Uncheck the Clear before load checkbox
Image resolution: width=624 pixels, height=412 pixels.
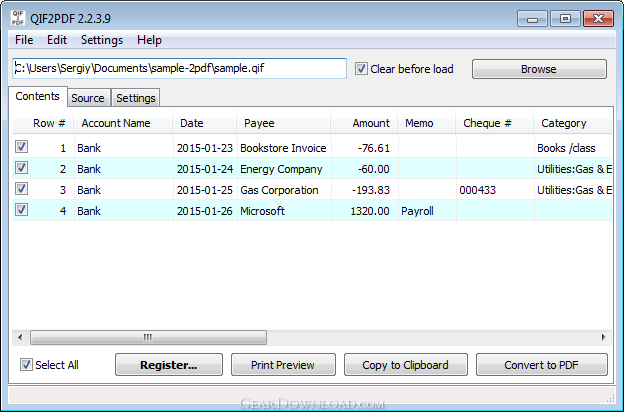point(361,68)
